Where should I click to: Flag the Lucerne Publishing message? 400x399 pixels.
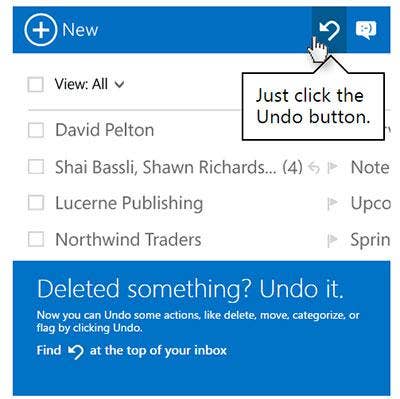(333, 204)
